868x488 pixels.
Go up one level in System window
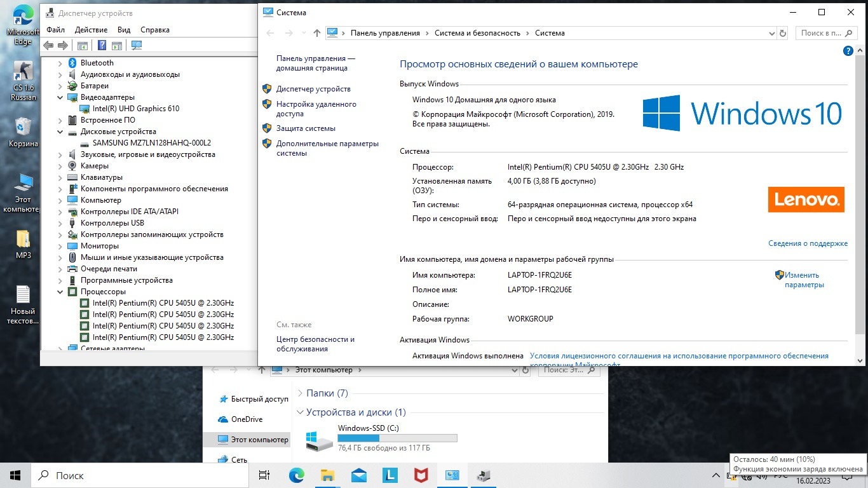pos(317,33)
